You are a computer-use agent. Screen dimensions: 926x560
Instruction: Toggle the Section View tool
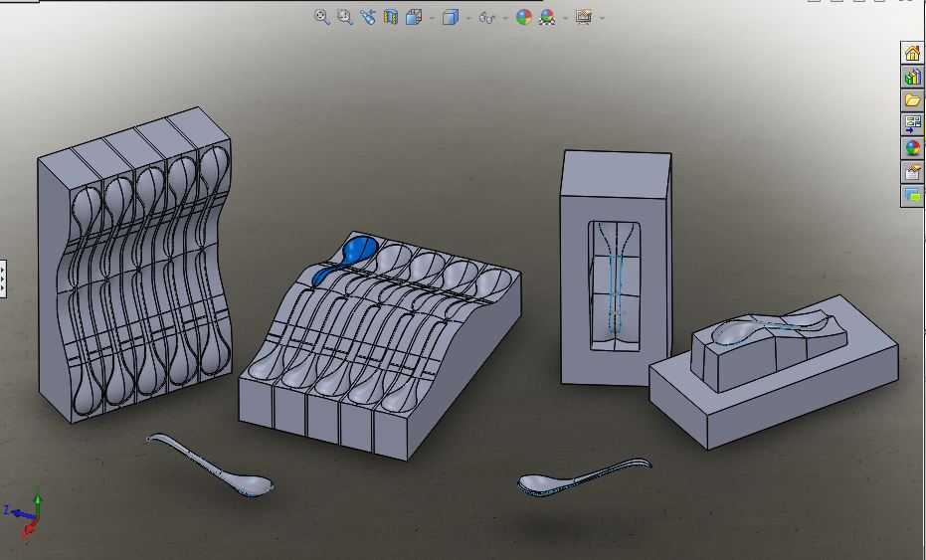[390, 17]
